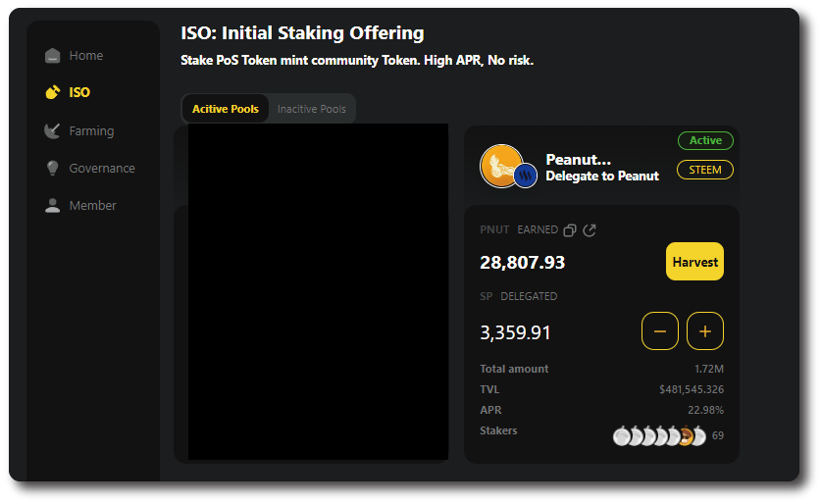Viewport: 821px width, 504px height.
Task: Open PNUT external link icon
Action: click(590, 230)
